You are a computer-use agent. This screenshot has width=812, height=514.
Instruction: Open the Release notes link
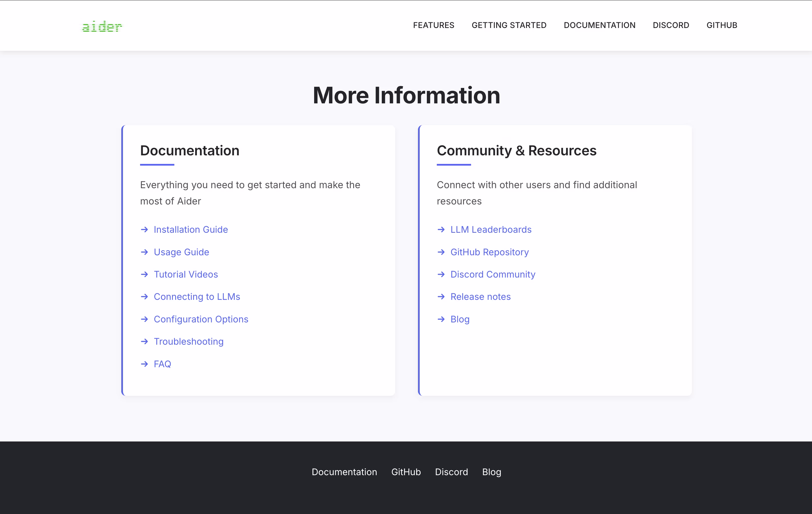pyautogui.click(x=480, y=297)
